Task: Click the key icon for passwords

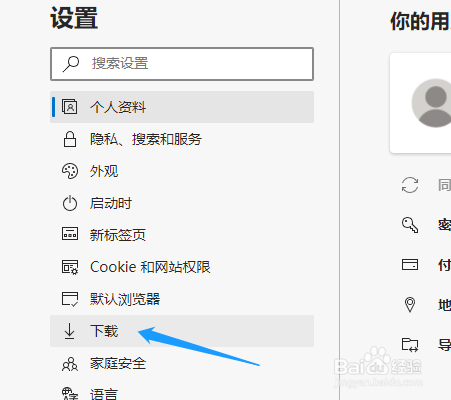Action: click(x=410, y=225)
